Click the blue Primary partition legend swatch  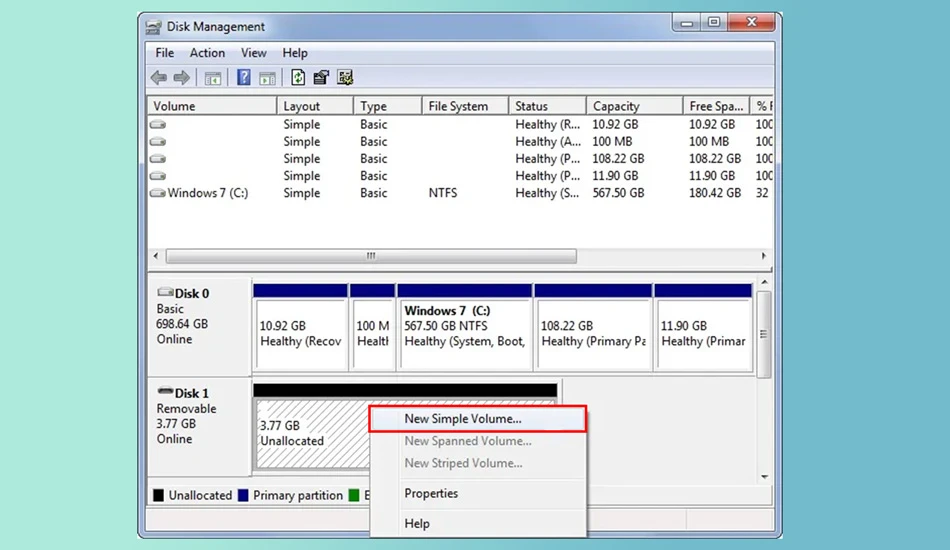[x=244, y=495]
